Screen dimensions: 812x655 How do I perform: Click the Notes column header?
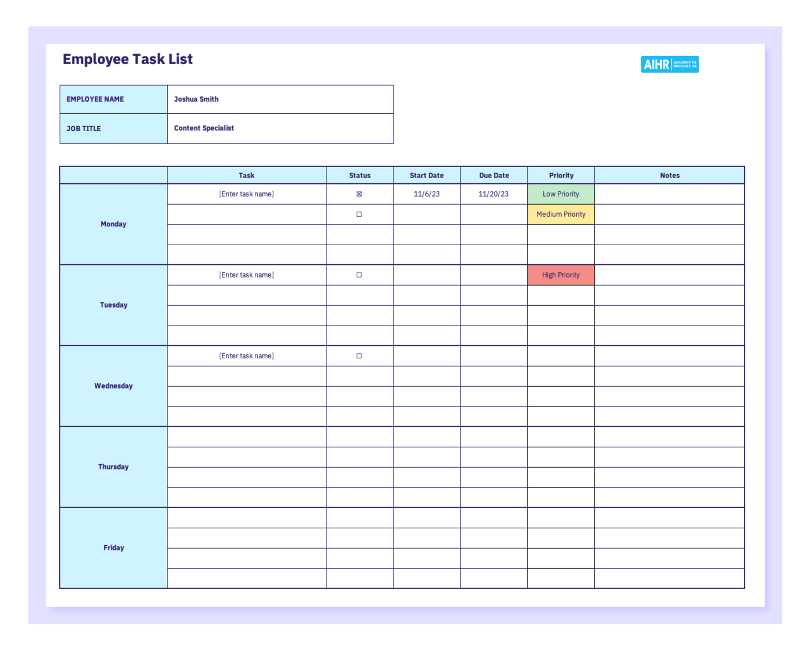669,176
